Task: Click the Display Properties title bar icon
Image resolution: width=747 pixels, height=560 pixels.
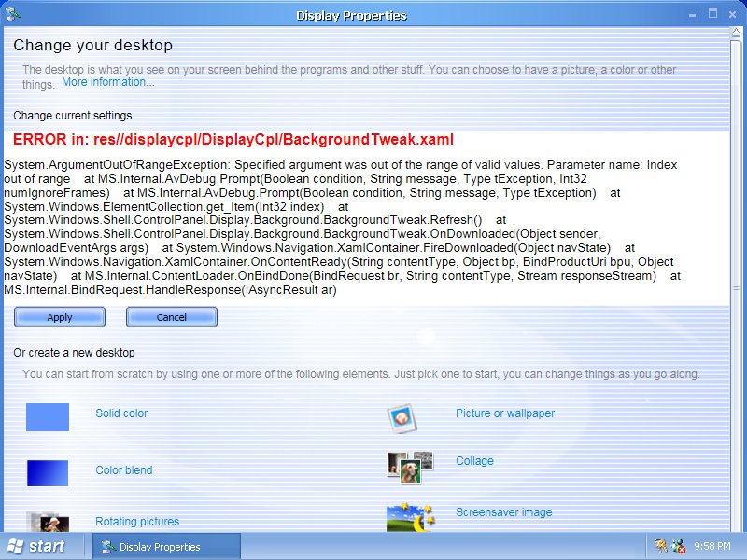Action: [12, 14]
